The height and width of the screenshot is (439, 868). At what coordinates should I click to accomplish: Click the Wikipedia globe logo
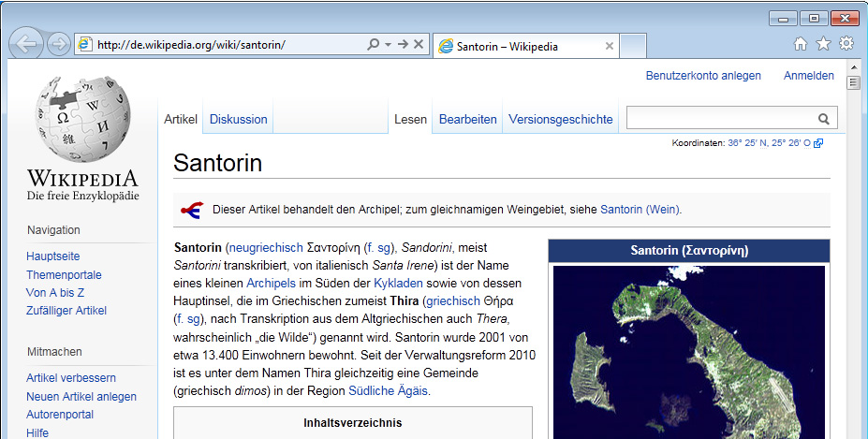coord(83,120)
